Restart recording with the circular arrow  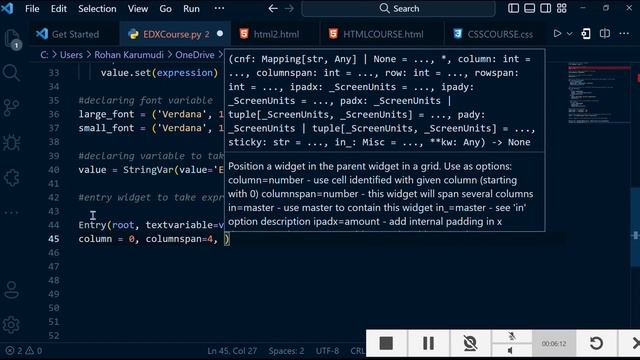(596, 343)
